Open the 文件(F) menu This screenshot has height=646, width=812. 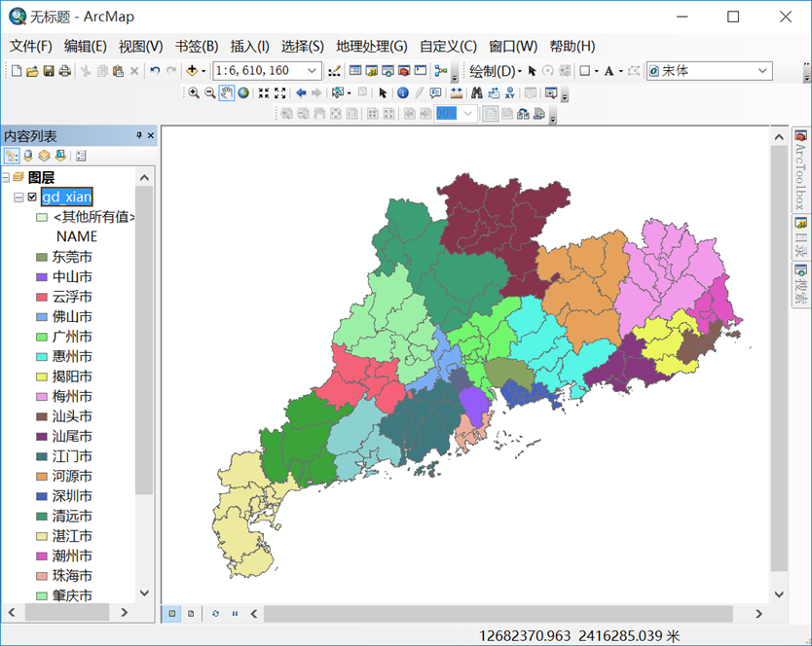tap(30, 46)
